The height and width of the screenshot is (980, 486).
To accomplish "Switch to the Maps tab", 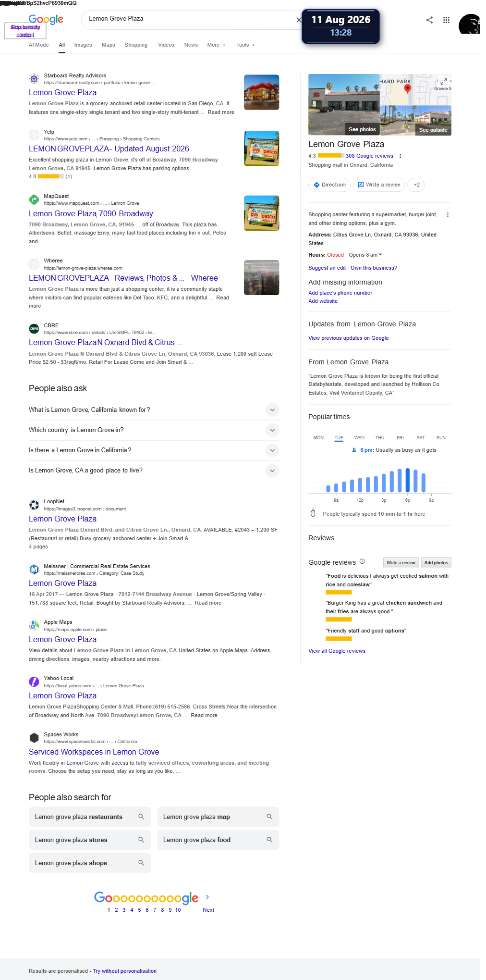I will tap(109, 45).
